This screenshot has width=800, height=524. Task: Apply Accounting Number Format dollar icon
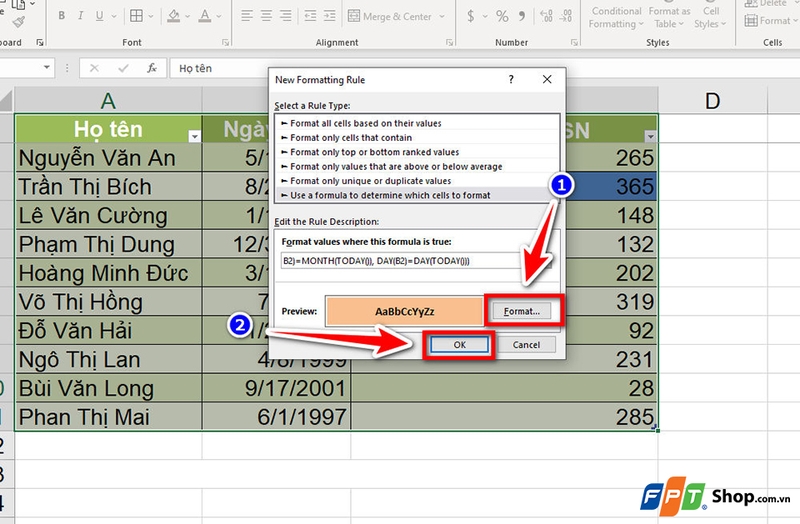tap(471, 16)
